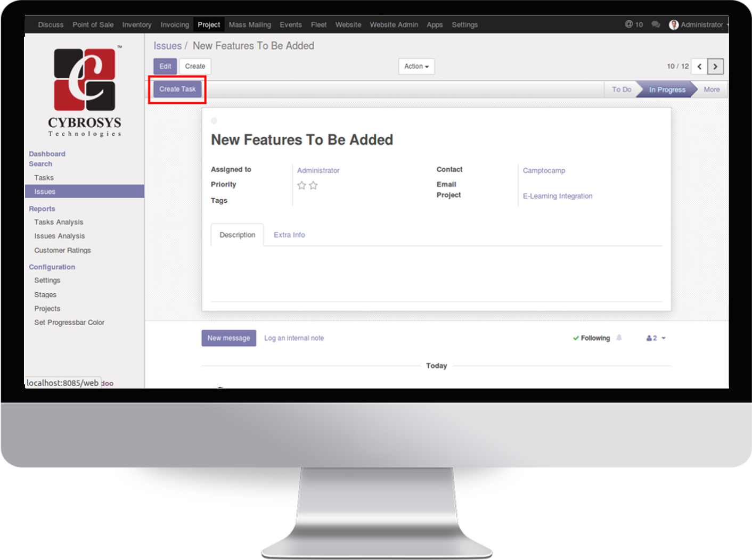
Task: Toggle the Following subscription
Action: point(591,338)
